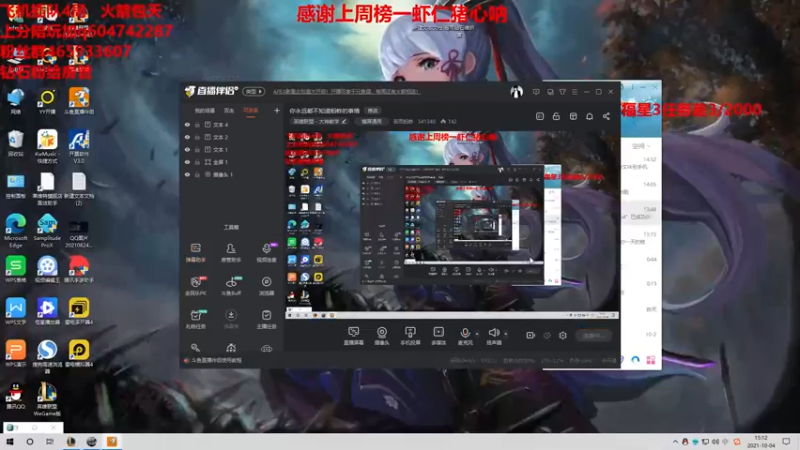Add a 多媒体 multimedia source
800x450 pixels.
[x=438, y=336]
